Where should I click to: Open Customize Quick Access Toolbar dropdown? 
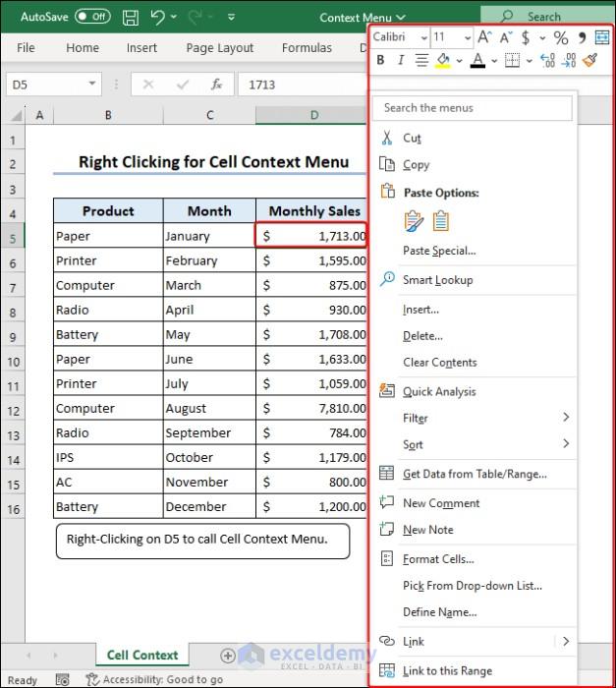point(231,17)
